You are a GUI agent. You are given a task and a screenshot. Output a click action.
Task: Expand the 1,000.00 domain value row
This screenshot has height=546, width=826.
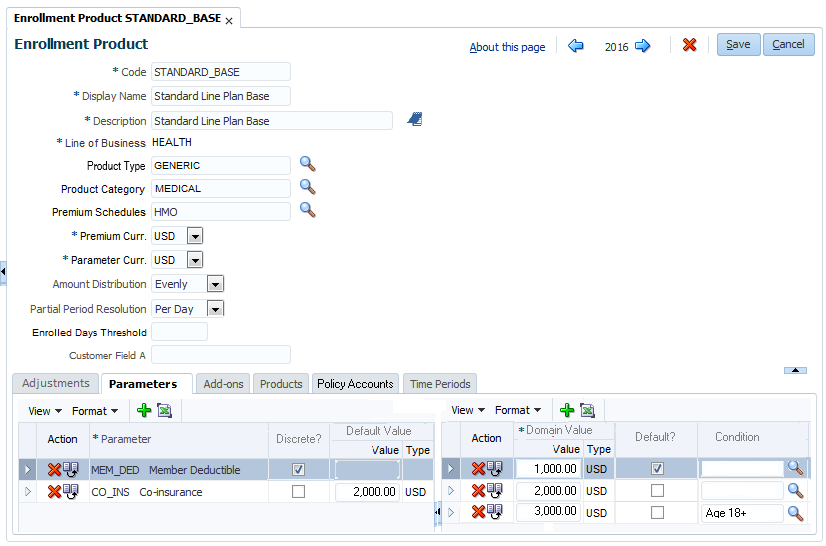click(451, 469)
